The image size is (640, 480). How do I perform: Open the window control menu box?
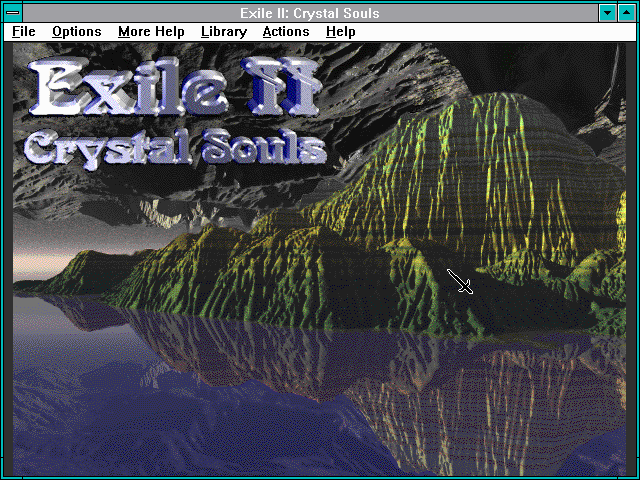(13, 13)
